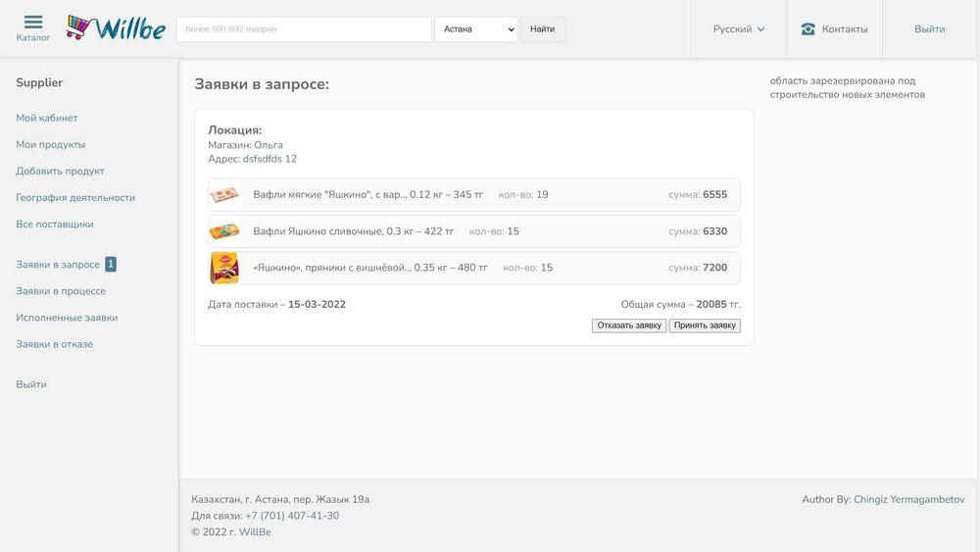Click the reserved area notice text
Viewport: 980px width, 552px height.
(x=848, y=87)
